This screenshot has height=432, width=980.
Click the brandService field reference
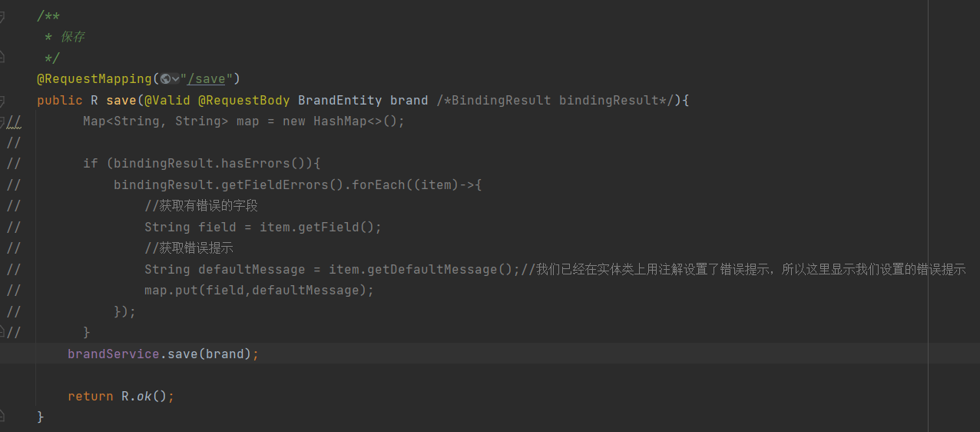(x=113, y=354)
